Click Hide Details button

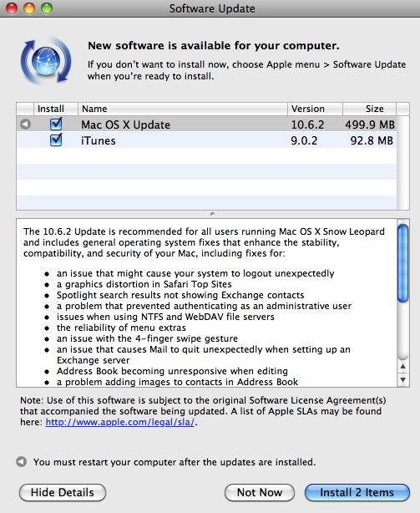pos(63,492)
